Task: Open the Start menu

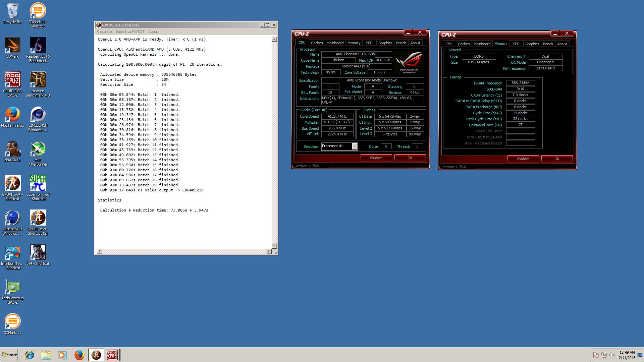Action: [x=9, y=355]
